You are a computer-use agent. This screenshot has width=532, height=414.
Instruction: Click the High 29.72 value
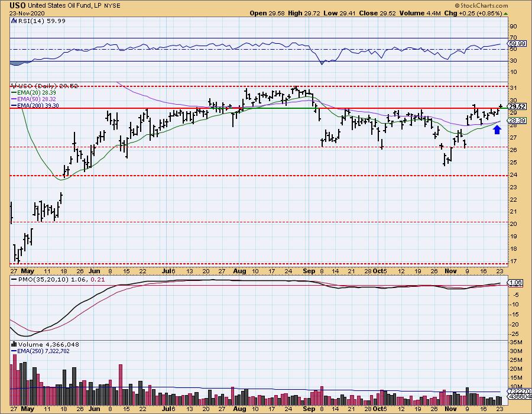[304, 13]
